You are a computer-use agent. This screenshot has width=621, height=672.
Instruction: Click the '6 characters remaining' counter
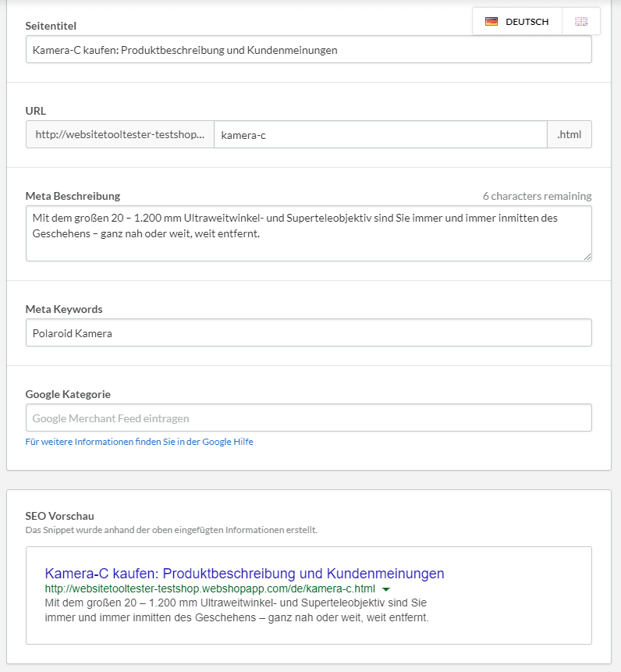point(537,196)
